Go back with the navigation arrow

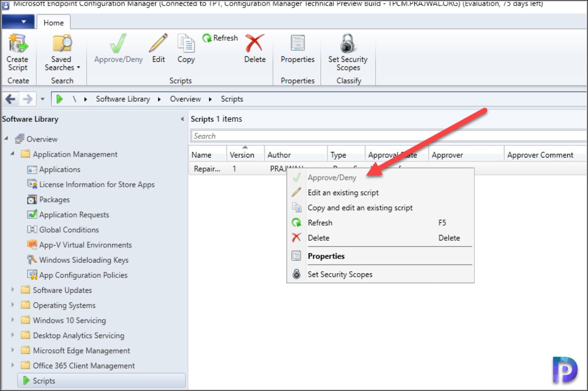pyautogui.click(x=11, y=99)
